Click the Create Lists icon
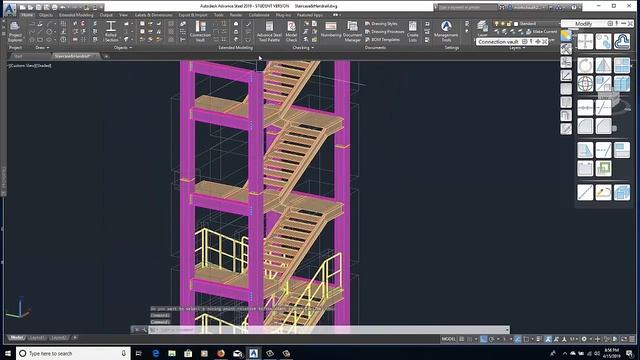The width and height of the screenshot is (640, 360). tap(413, 32)
